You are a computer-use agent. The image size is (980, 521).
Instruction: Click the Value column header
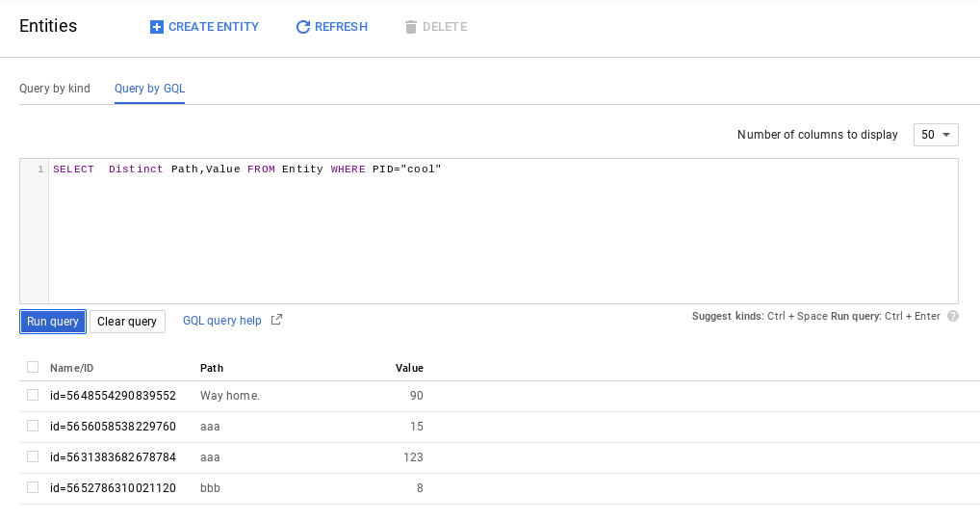click(x=409, y=368)
